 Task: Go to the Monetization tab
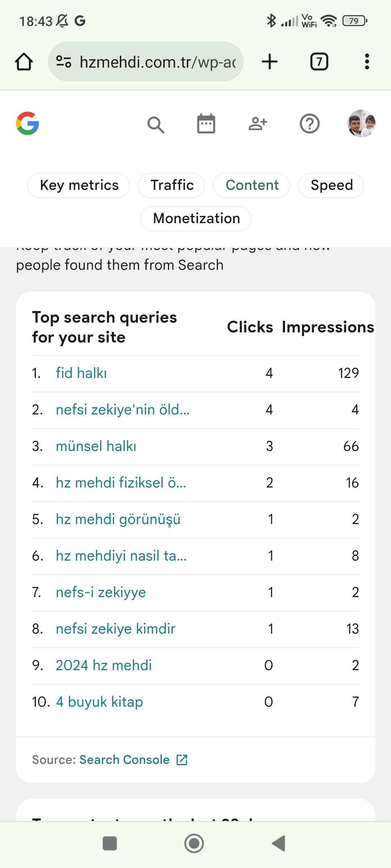(196, 219)
